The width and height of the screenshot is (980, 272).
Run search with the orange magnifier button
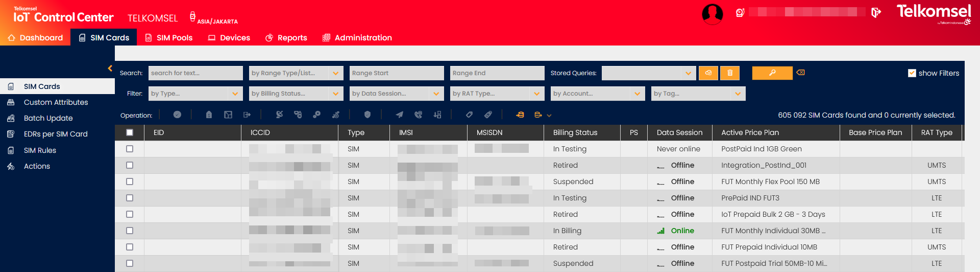(x=772, y=73)
